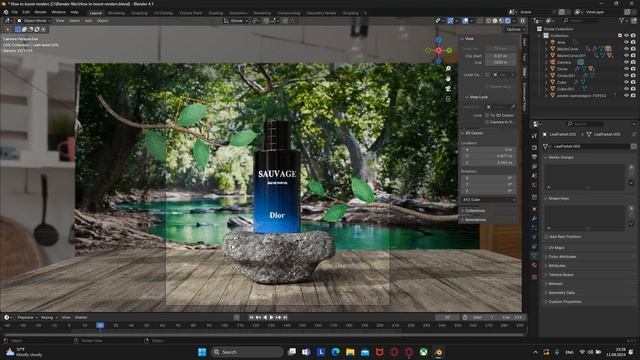Collapse Vertex Groups panel
Image resolution: width=640 pixels, height=360 pixels.
pyautogui.click(x=561, y=157)
